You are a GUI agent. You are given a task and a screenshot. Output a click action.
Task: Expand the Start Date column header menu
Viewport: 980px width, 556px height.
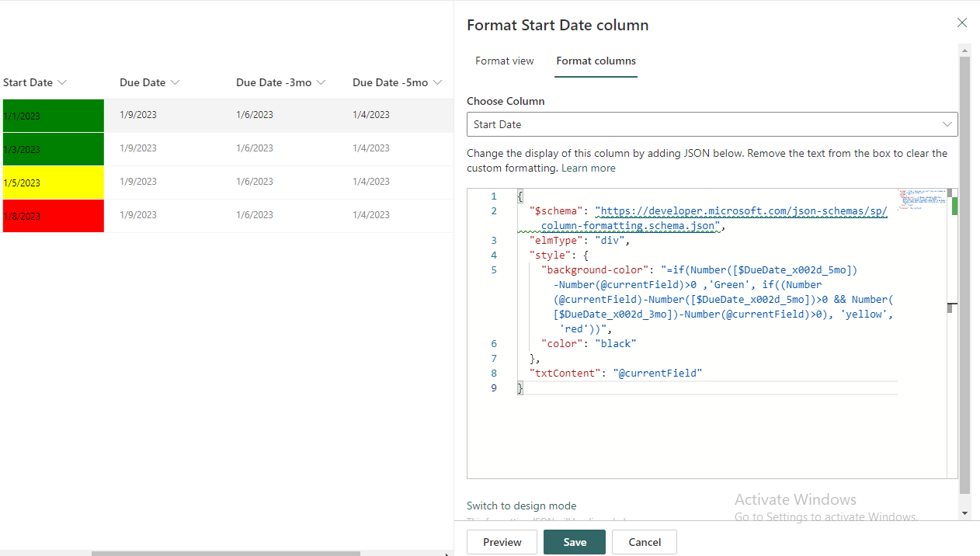[62, 82]
